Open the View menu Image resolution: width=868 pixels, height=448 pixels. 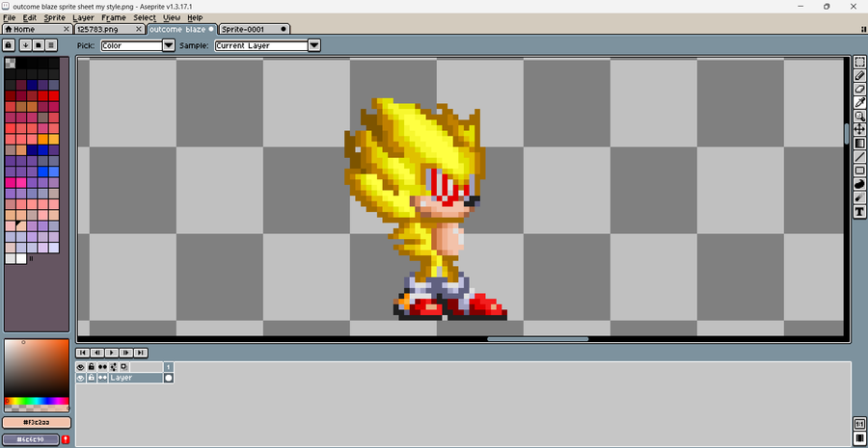point(172,17)
